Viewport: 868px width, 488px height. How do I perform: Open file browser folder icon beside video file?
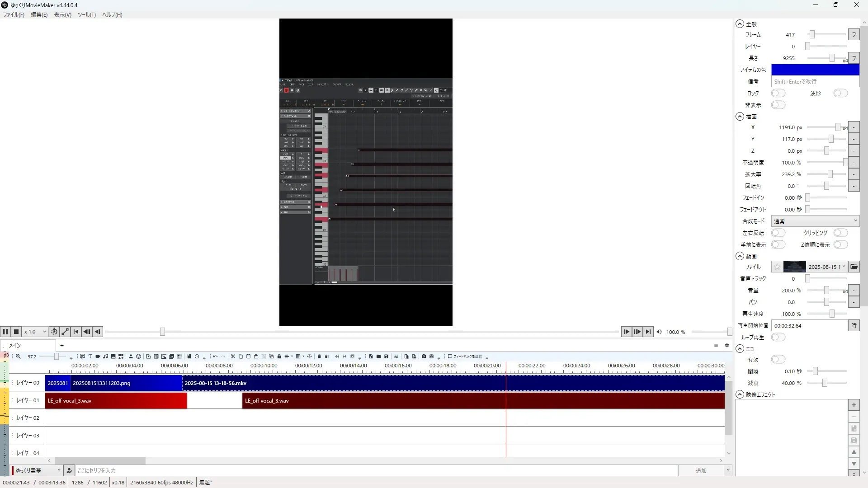click(x=854, y=267)
